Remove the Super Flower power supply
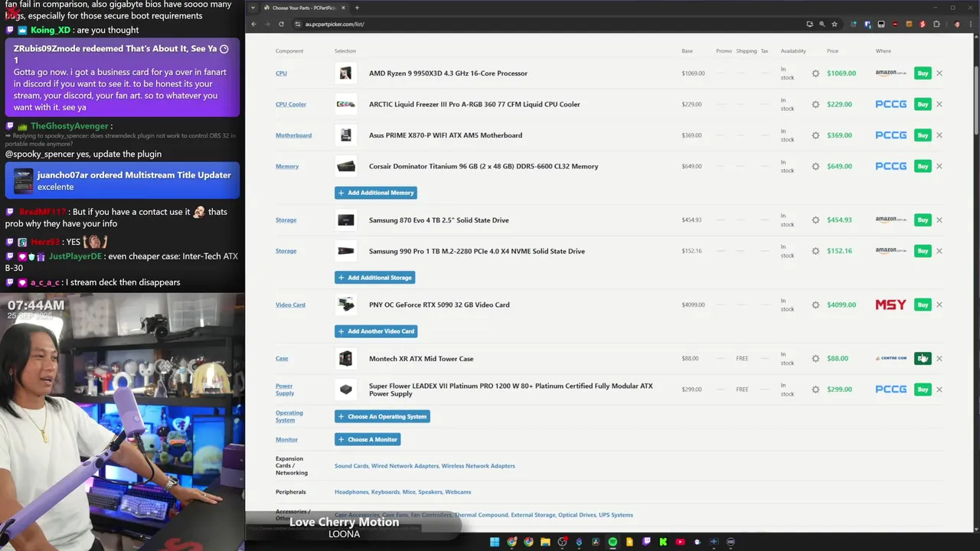Screen dimensions: 980x551 (x=939, y=390)
